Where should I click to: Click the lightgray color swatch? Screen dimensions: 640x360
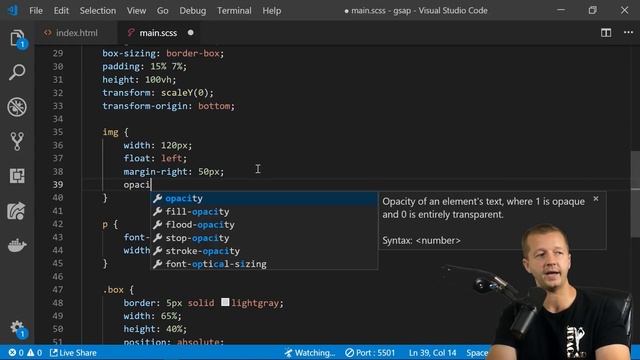225,302
